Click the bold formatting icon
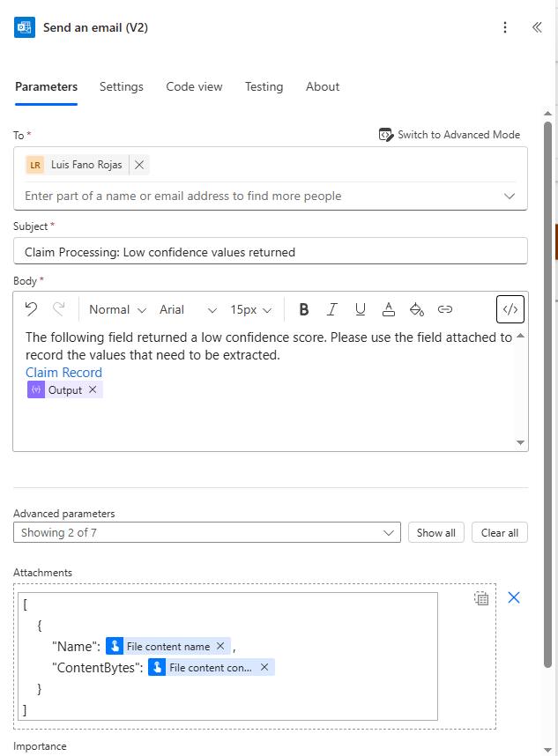The height and width of the screenshot is (756, 558). [304, 309]
